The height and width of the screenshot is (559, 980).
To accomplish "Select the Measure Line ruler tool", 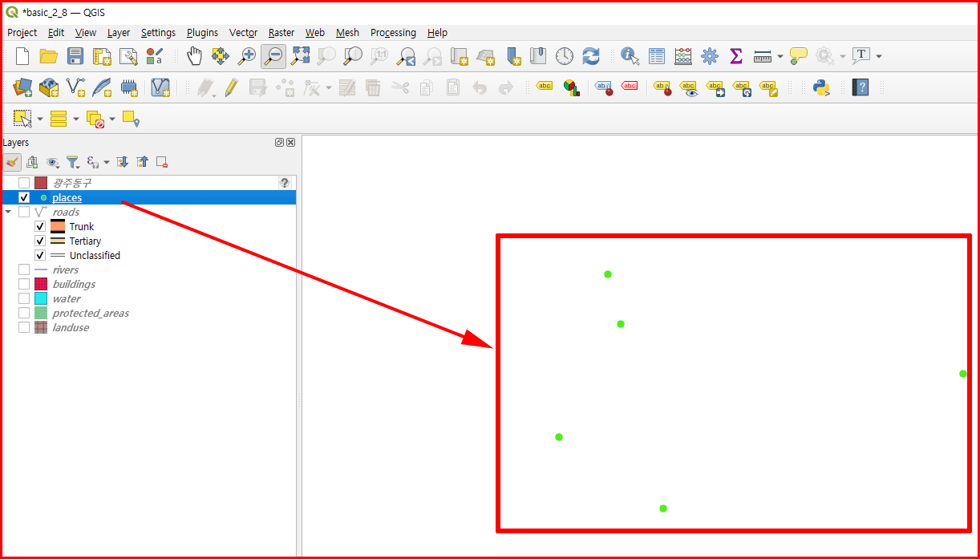I will [763, 56].
